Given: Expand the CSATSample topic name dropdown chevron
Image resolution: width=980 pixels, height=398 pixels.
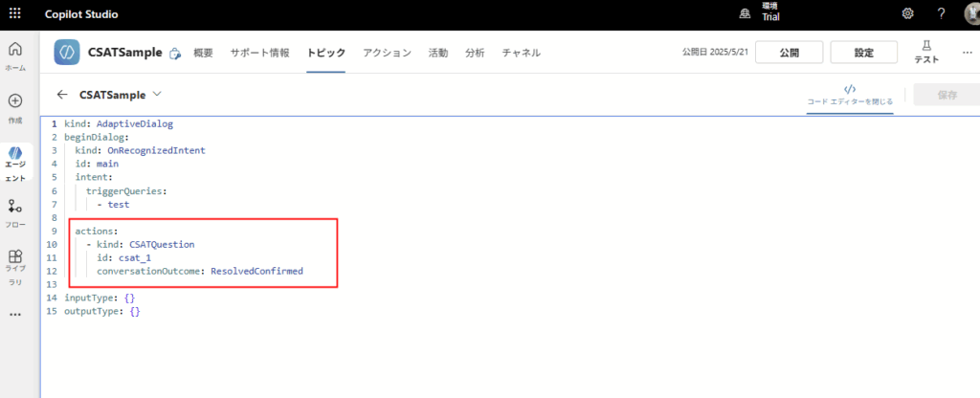Looking at the screenshot, I should (157, 95).
